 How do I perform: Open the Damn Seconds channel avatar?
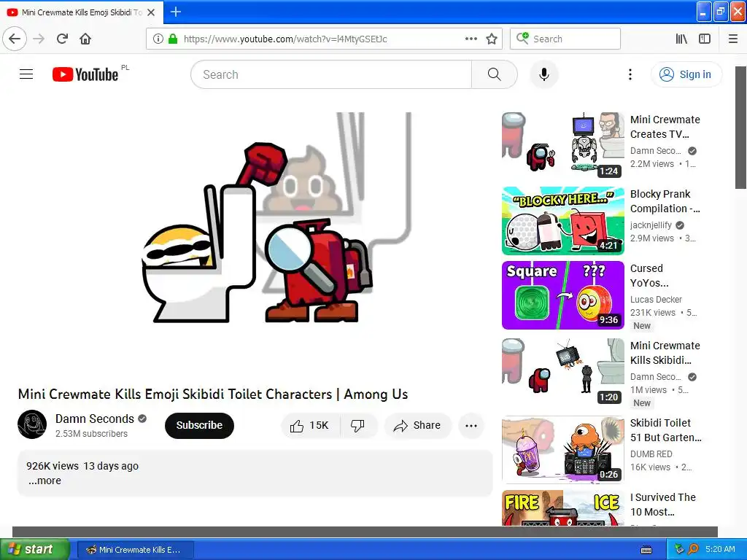point(32,424)
